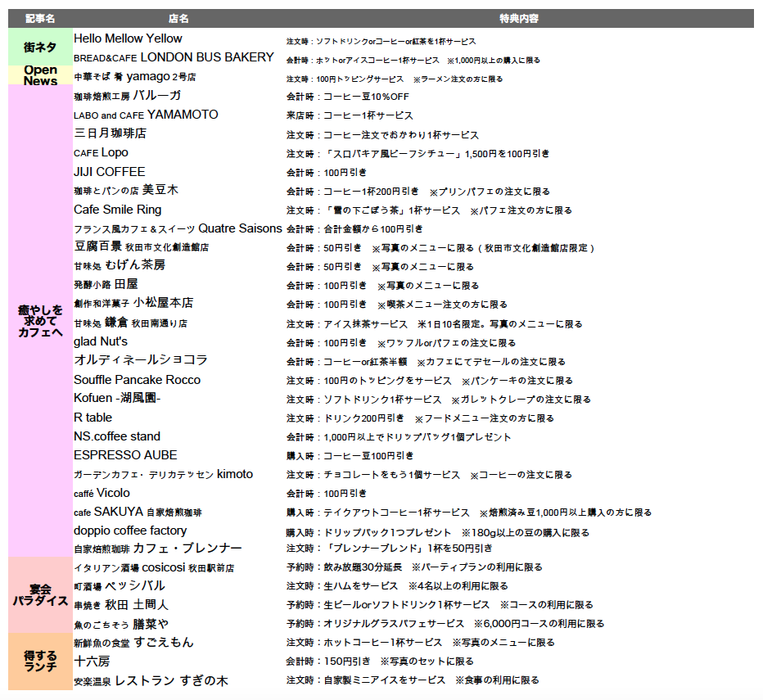Click the glad Nut's shop name
The image size is (763, 700).
point(101,341)
